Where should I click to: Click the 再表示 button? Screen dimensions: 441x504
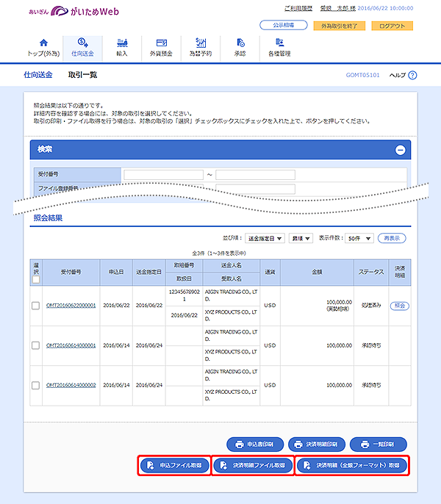coord(392,238)
